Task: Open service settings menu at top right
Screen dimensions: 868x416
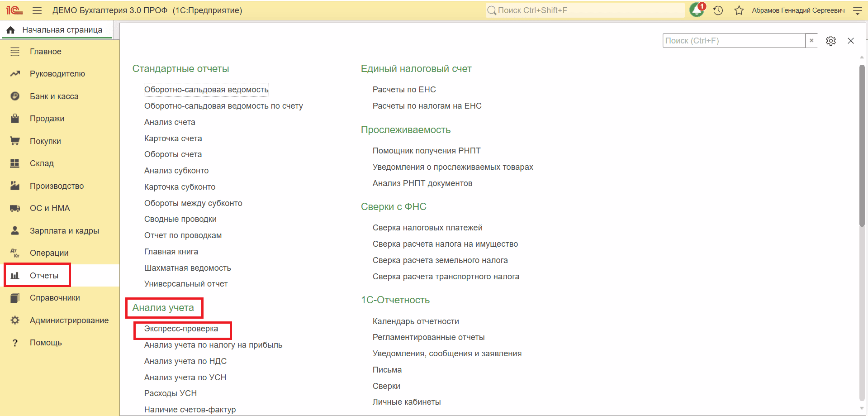Action: [x=857, y=10]
